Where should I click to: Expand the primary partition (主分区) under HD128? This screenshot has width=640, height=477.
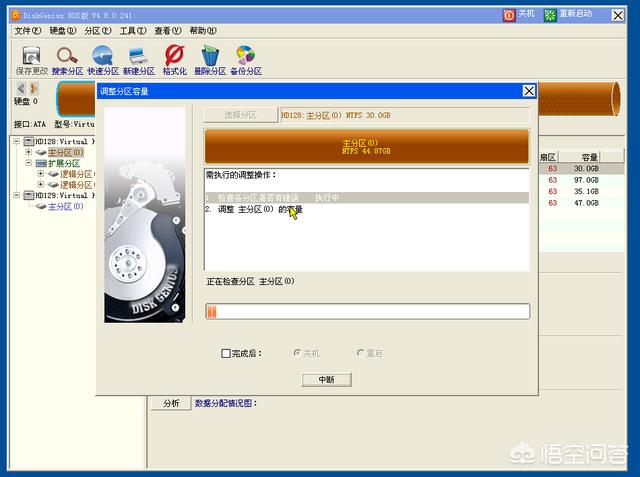[29, 152]
